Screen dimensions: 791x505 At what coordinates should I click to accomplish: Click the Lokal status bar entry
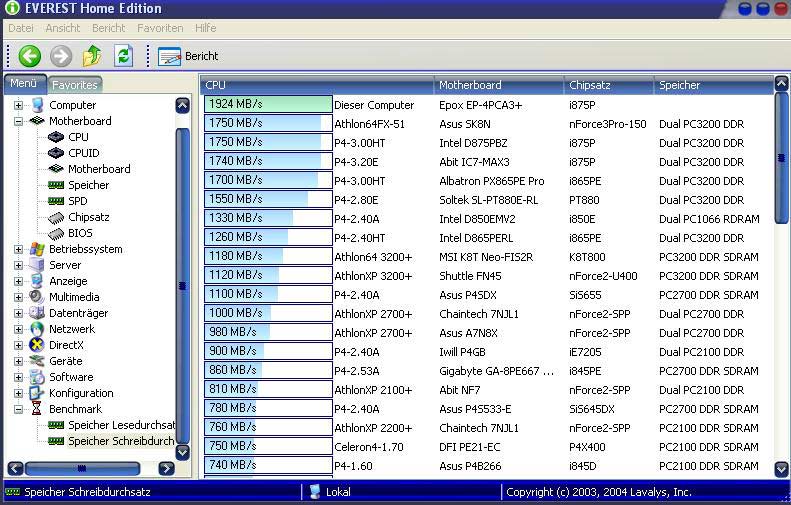tap(330, 492)
